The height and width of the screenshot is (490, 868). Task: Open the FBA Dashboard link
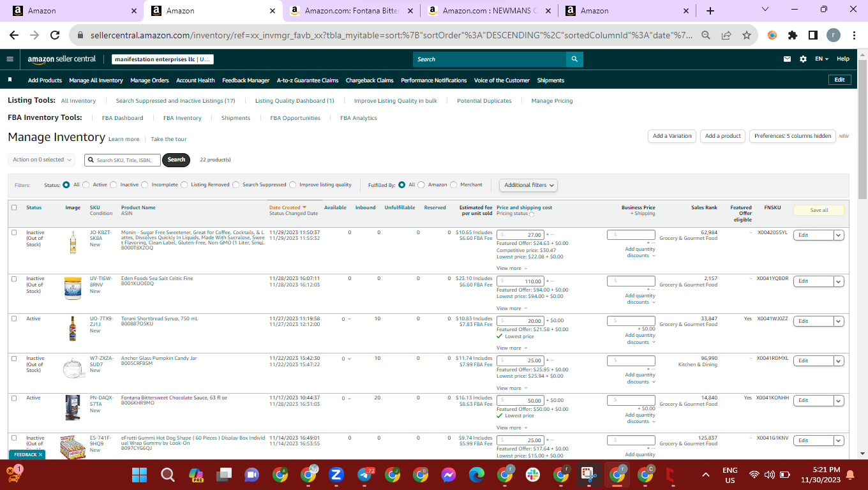[123, 118]
